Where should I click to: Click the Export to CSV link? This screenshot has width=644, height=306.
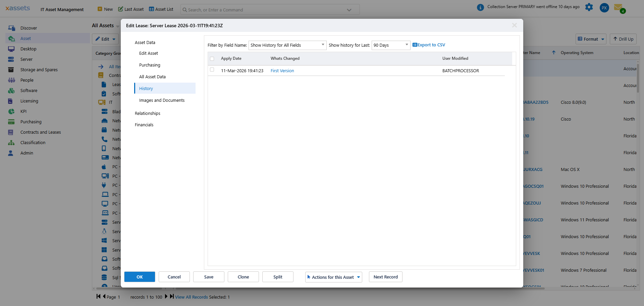[429, 45]
